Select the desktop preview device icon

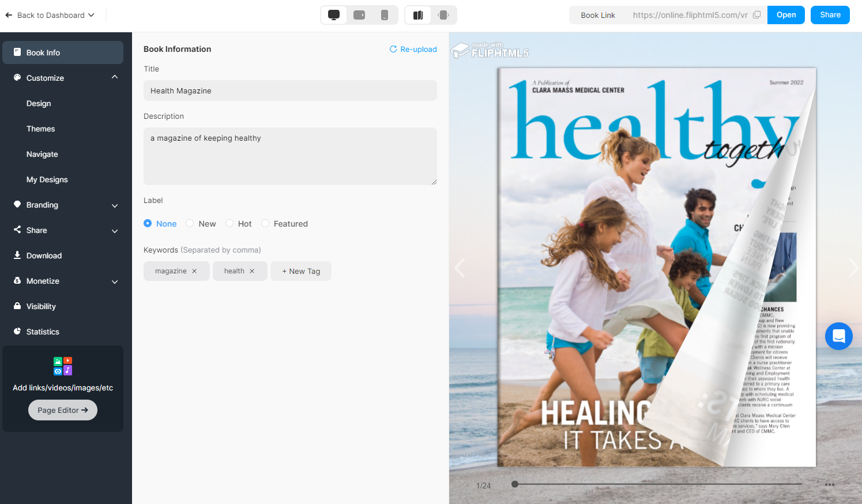pos(334,15)
